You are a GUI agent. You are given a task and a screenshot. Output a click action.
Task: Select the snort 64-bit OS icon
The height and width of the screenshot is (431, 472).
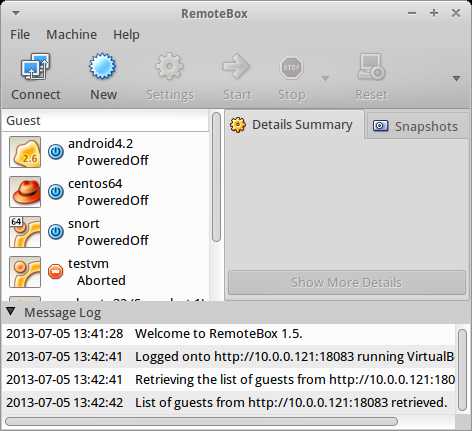click(x=25, y=232)
